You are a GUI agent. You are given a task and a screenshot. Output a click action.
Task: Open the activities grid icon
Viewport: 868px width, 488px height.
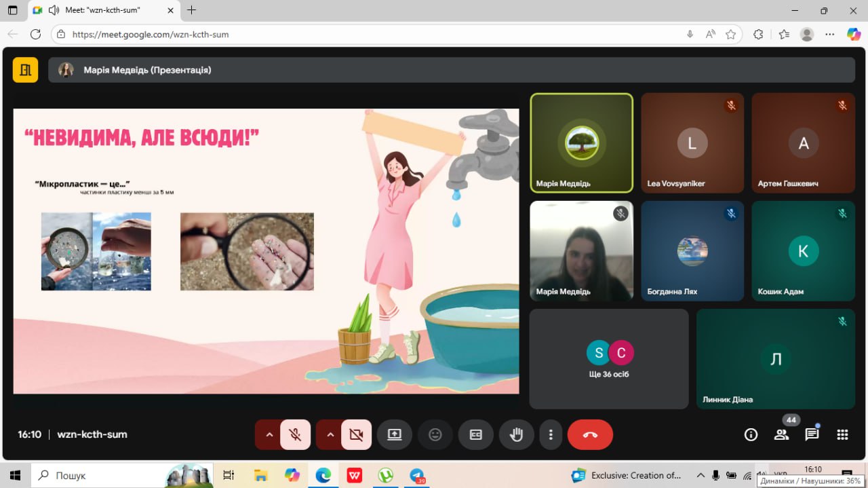[842, 435]
